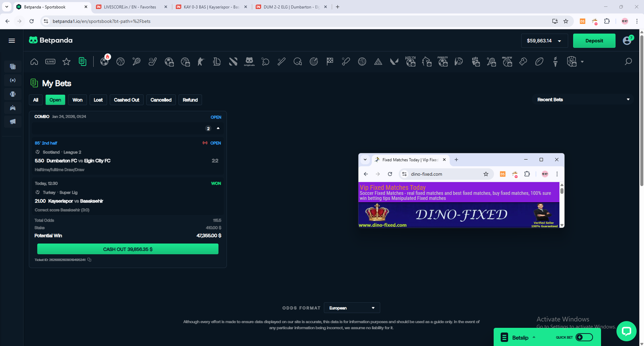Switch to the Cashed Out filter
644x346 pixels.
pyautogui.click(x=126, y=100)
